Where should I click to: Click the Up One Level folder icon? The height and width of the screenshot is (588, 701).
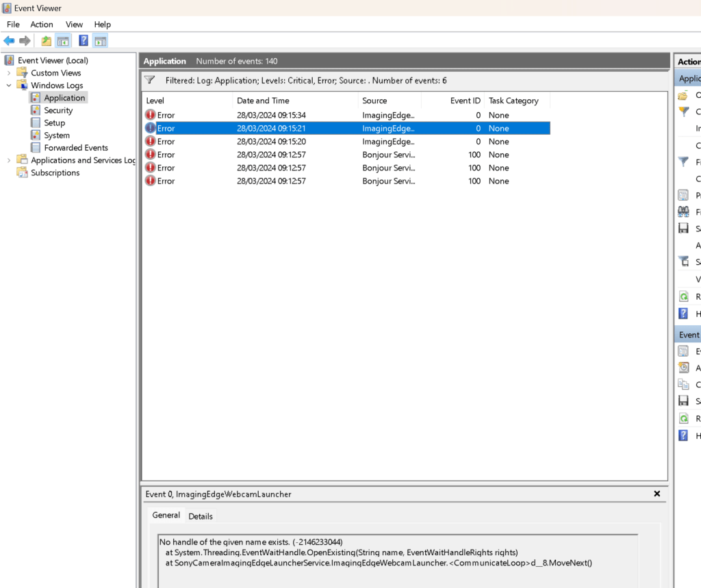(46, 41)
